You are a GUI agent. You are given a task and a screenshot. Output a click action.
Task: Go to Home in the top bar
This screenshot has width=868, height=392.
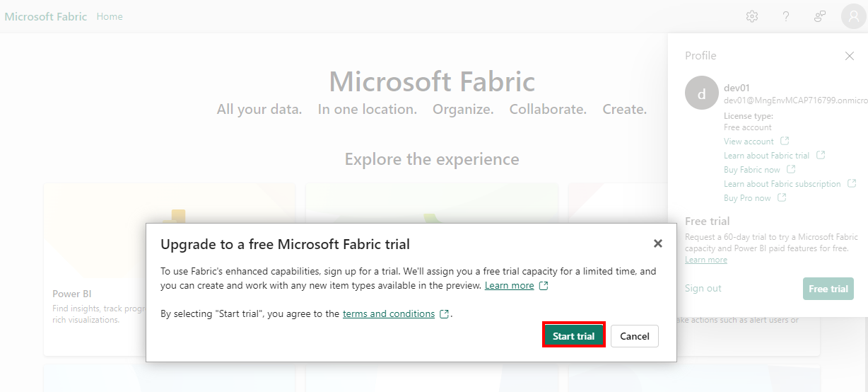click(x=110, y=16)
